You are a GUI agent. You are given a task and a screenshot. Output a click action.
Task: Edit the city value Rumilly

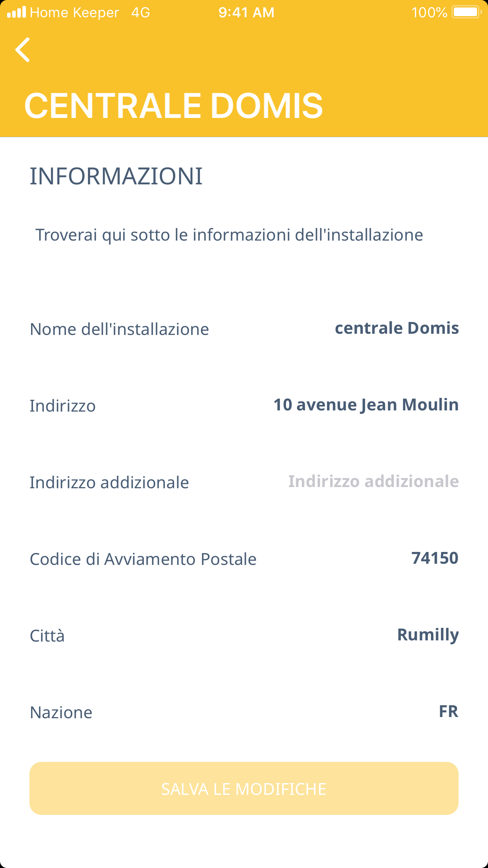[x=427, y=635]
